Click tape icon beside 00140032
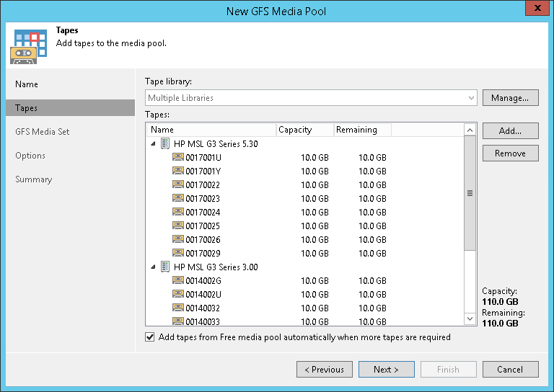The width and height of the screenshot is (554, 392). click(178, 308)
